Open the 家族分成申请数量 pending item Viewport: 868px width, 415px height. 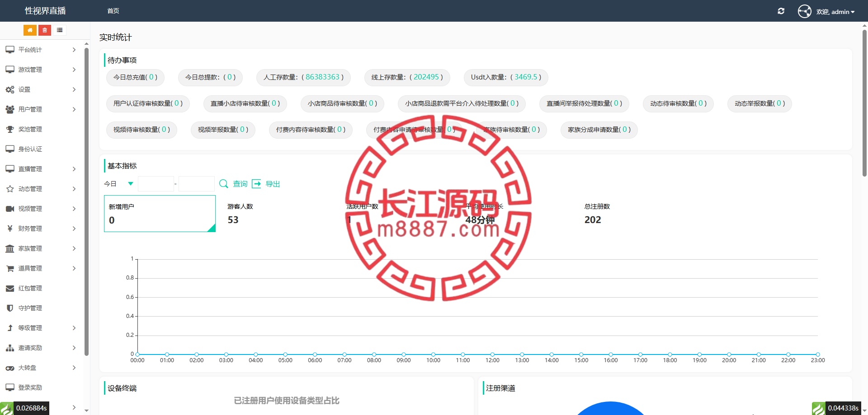599,130
